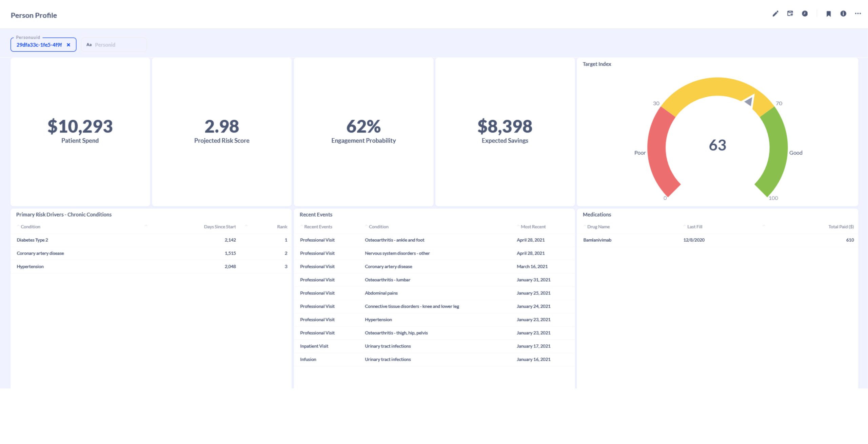Click the March 16, 2021 date
The width and height of the screenshot is (868, 444).
click(x=532, y=266)
